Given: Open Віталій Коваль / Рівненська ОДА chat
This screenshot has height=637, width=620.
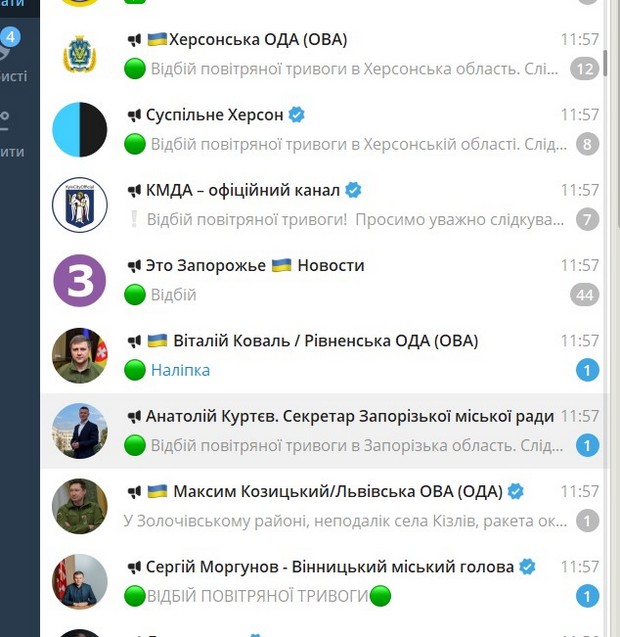Looking at the screenshot, I should tap(325, 355).
